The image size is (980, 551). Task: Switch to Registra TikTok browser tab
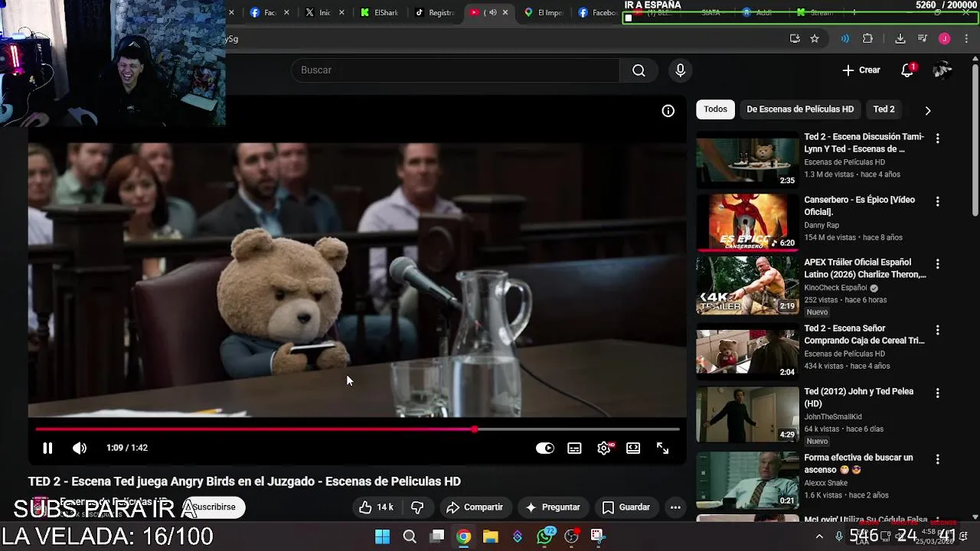[x=435, y=12]
